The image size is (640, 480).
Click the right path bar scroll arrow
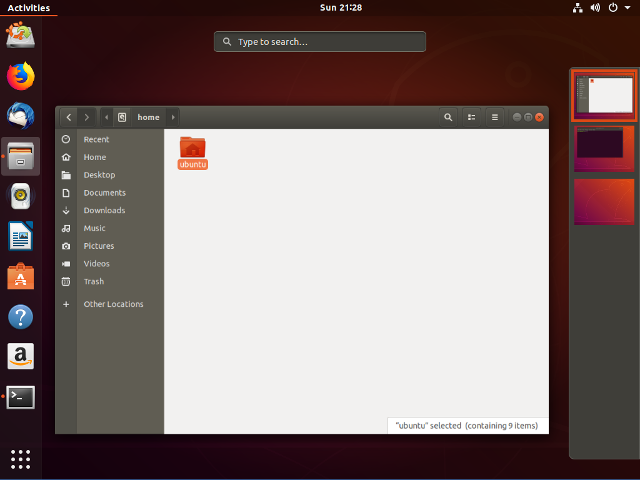pyautogui.click(x=173, y=117)
